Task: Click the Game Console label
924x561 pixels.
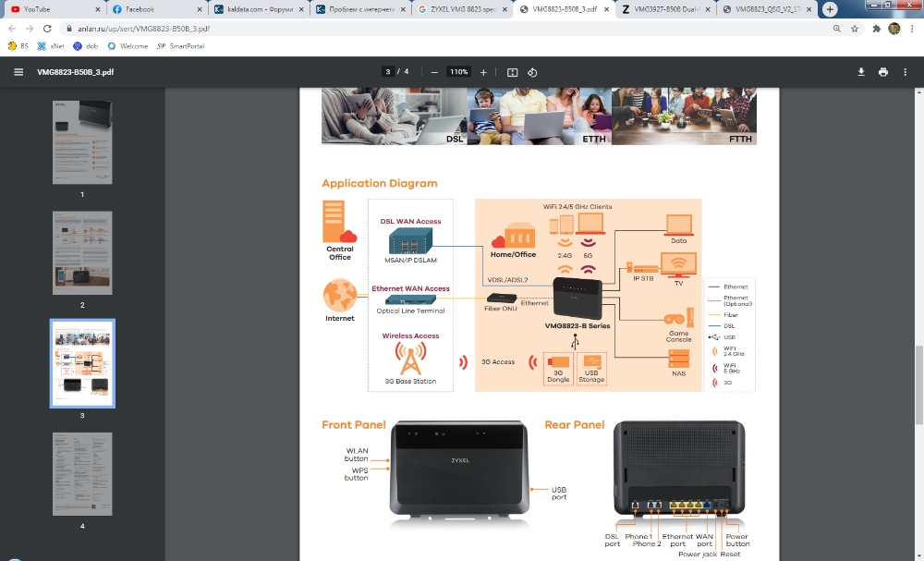Action: (678, 336)
